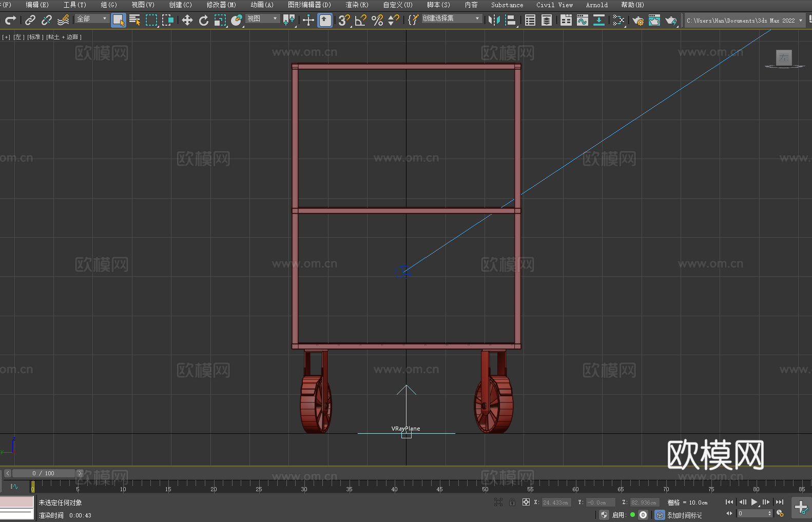Click the 0 / 100 time slider

coord(43,473)
